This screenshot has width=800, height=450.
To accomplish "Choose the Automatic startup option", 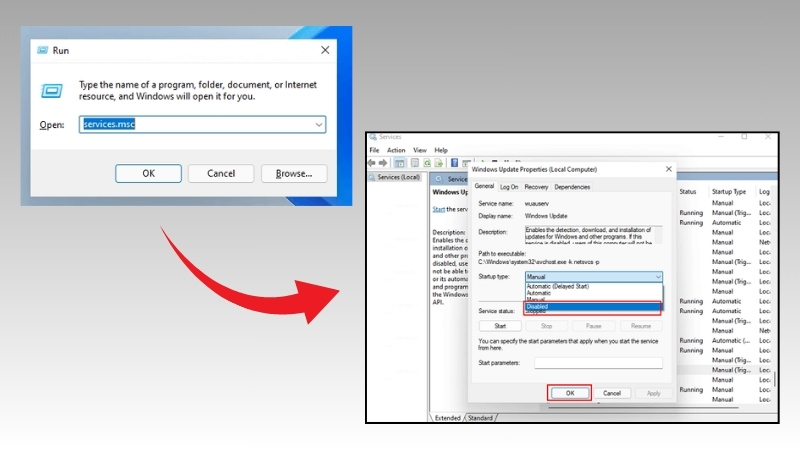I will click(x=594, y=293).
